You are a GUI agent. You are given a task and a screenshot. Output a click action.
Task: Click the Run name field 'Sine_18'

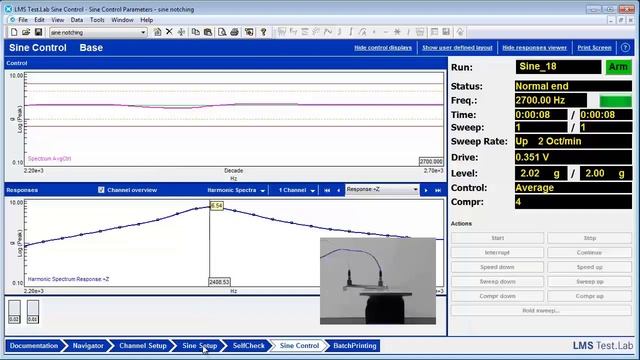(x=558, y=67)
